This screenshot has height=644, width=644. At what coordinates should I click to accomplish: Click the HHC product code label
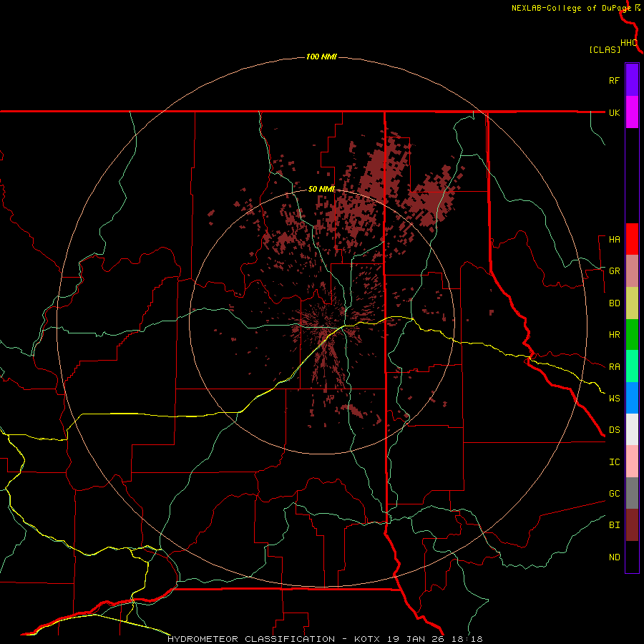click(628, 43)
